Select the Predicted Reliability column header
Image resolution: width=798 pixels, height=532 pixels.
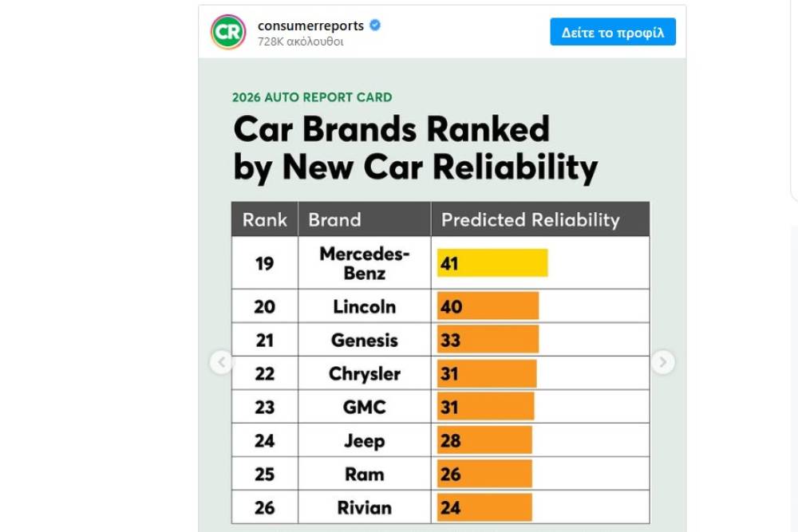coord(533,219)
